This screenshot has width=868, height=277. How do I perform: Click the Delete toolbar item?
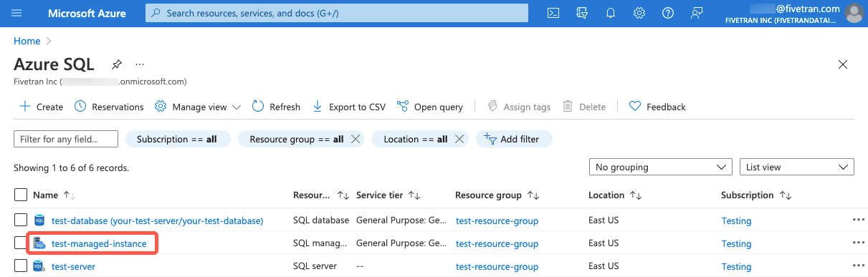(584, 107)
